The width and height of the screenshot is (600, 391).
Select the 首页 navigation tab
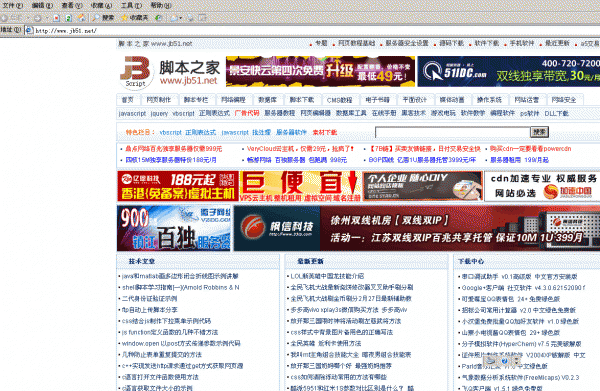(x=127, y=100)
